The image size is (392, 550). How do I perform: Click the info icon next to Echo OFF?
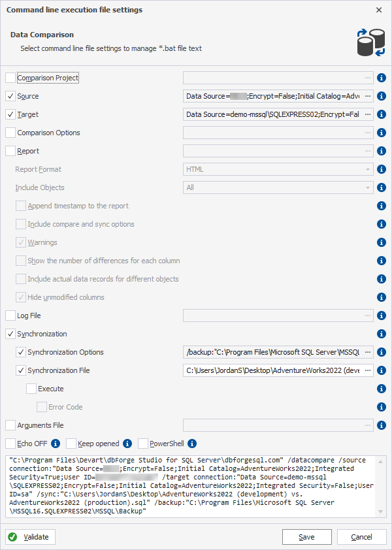[56, 444]
